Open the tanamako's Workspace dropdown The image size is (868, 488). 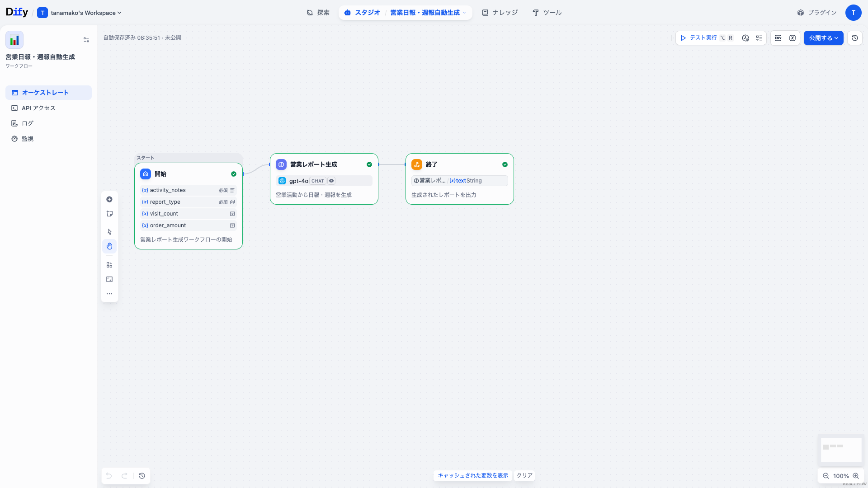click(x=80, y=13)
